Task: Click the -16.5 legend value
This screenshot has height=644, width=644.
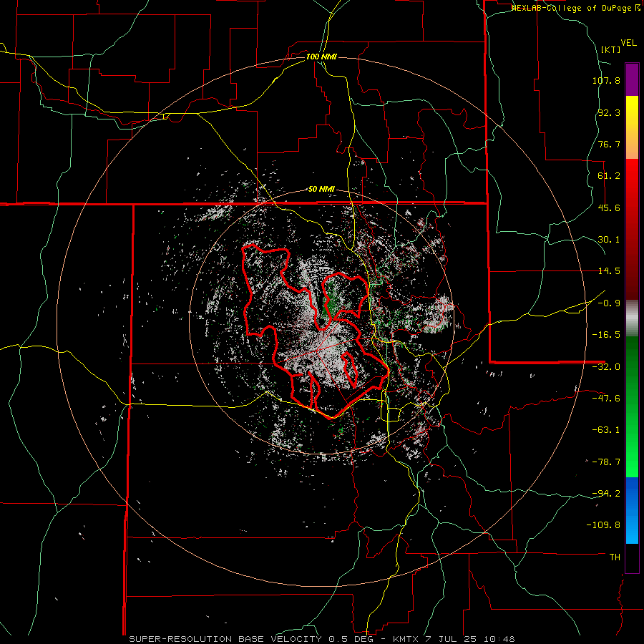Action: click(606, 335)
